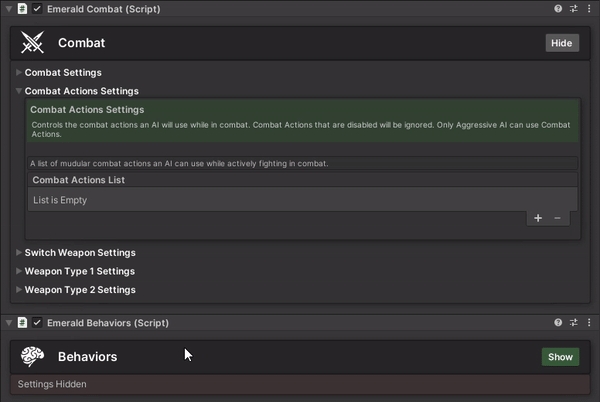Collapse the Combat Actions Settings foldout
Screen dimensions: 600x402
pyautogui.click(x=80, y=91)
